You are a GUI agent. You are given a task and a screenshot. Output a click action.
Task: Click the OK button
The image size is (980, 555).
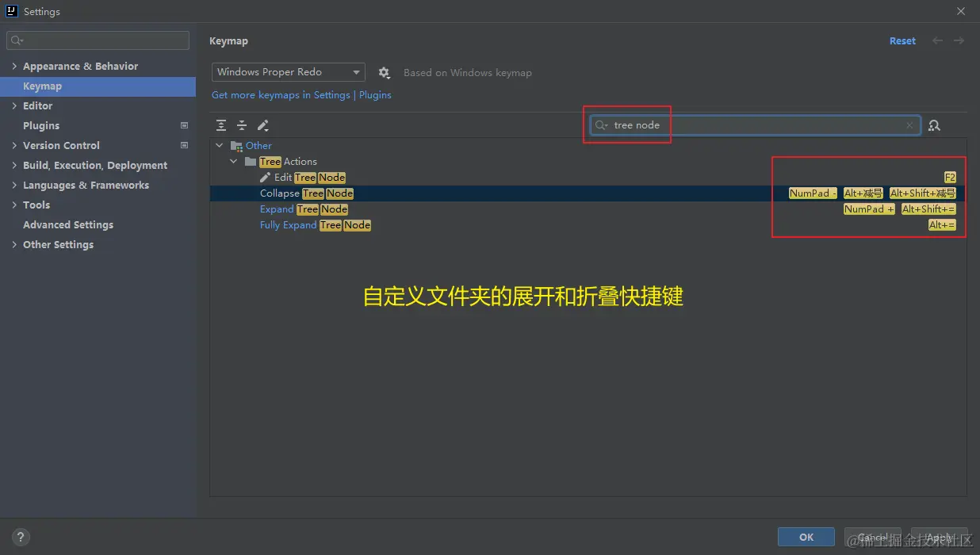coord(806,537)
